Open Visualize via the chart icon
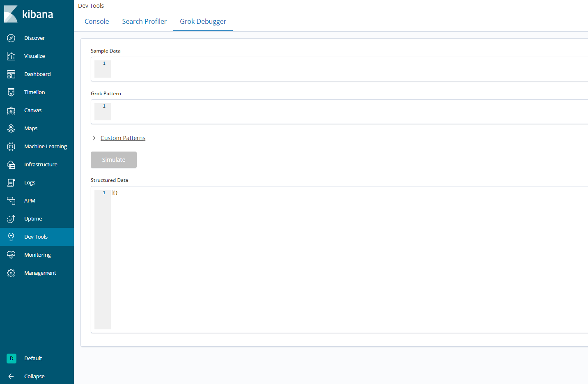The image size is (588, 384). 11,56
